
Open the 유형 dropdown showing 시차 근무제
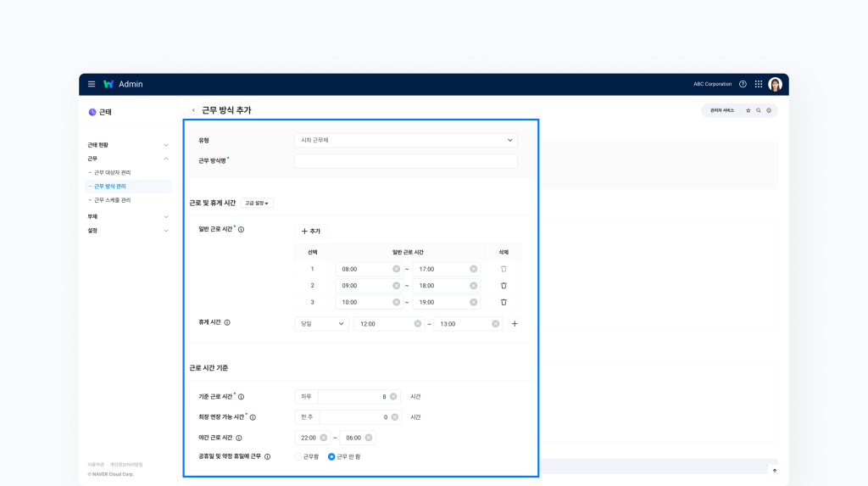click(x=405, y=140)
